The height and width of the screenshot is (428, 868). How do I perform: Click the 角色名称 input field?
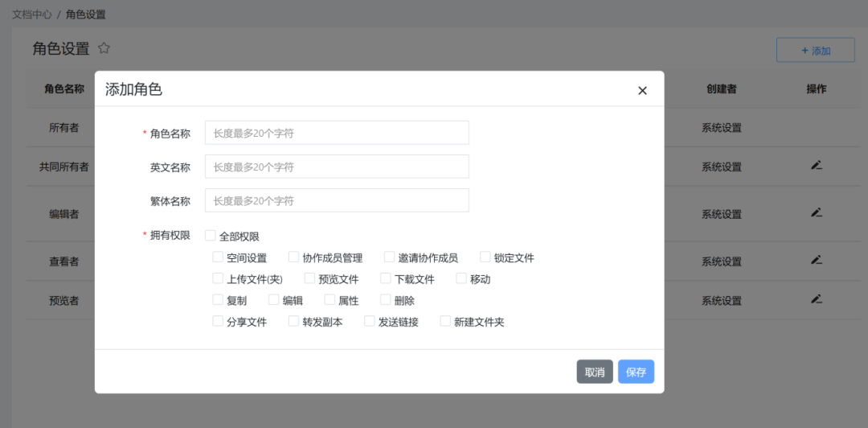pos(337,133)
